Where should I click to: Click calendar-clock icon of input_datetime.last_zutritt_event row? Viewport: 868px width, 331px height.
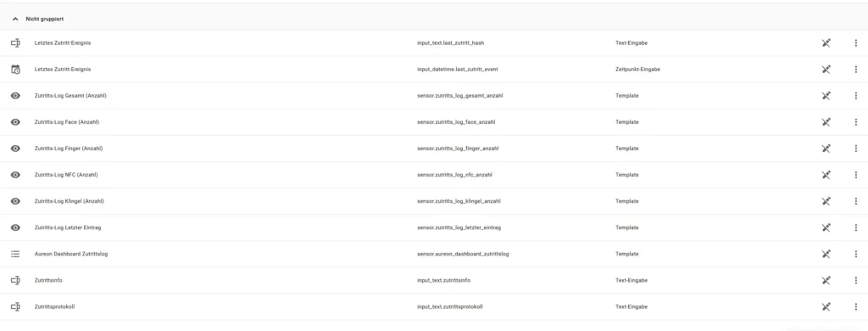(x=15, y=70)
